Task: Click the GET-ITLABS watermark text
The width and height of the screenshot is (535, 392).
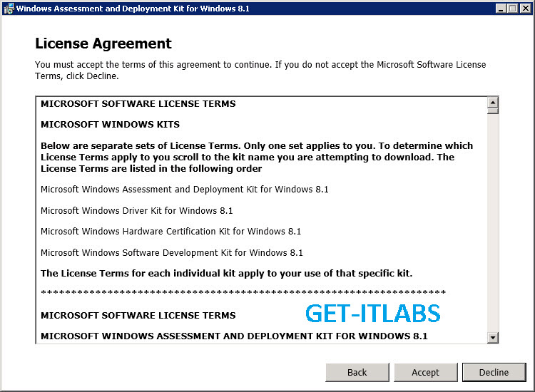Action: coord(372,314)
